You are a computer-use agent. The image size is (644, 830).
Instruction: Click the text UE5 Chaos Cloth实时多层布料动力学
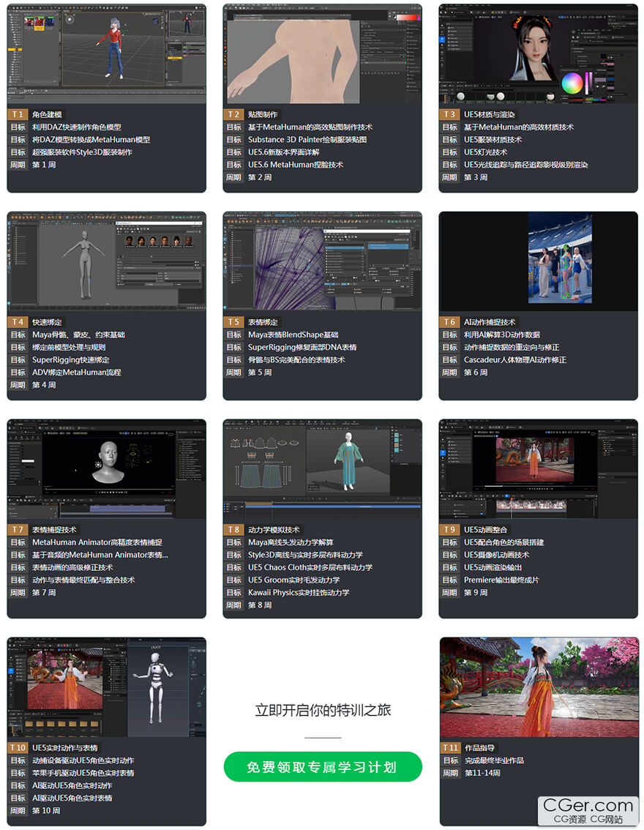[x=310, y=567]
